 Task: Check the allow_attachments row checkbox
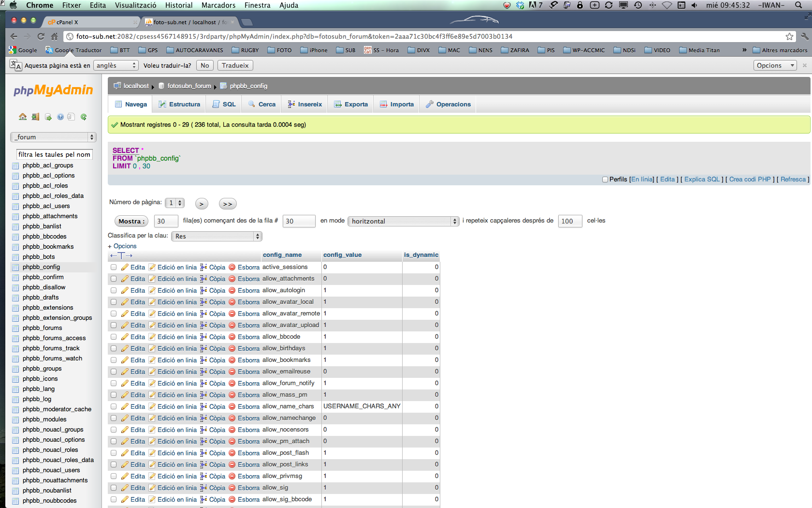point(114,279)
